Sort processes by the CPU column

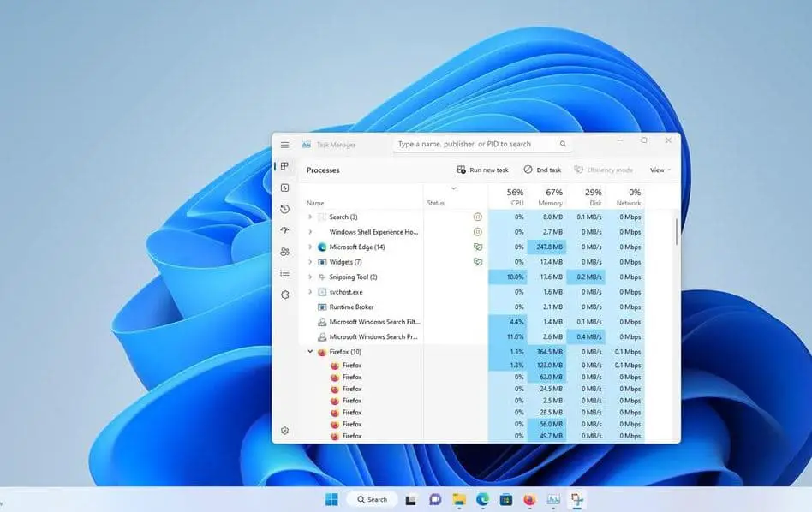pyautogui.click(x=515, y=198)
